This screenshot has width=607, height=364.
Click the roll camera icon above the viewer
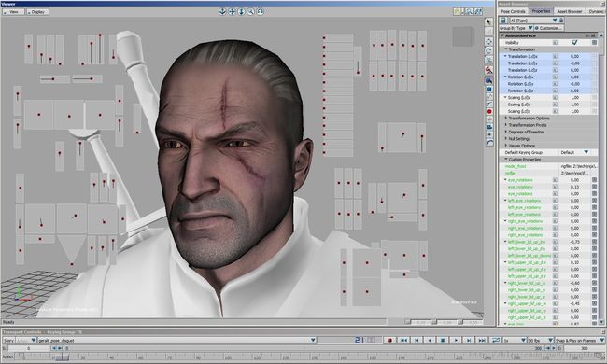(261, 11)
